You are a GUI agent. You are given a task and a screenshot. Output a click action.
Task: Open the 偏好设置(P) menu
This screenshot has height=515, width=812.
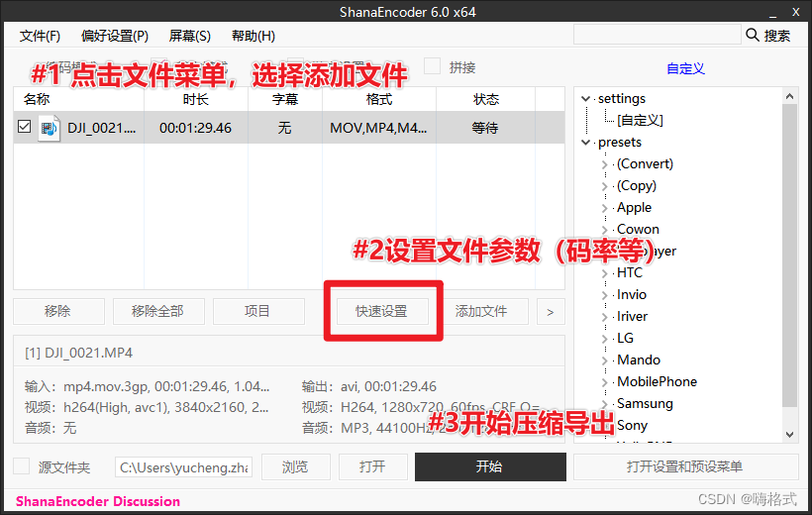pos(115,36)
